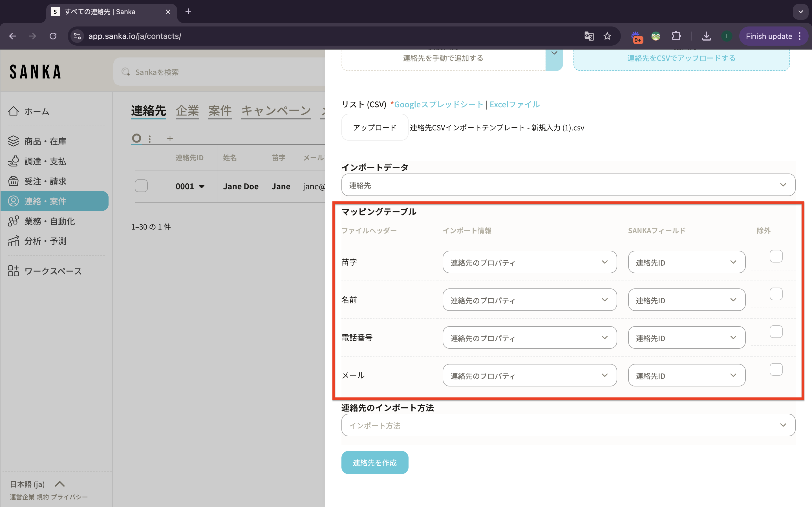Open the SANKA field dropdown for the メール row
Viewport: 812px width, 507px height.
tap(687, 375)
